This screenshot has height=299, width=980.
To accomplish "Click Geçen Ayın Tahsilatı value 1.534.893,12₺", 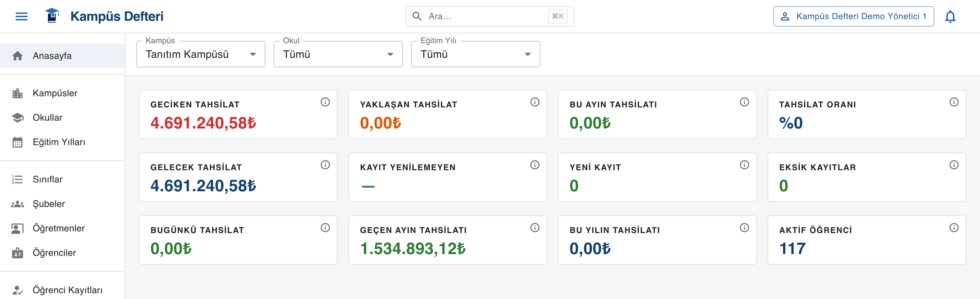I will click(413, 248).
